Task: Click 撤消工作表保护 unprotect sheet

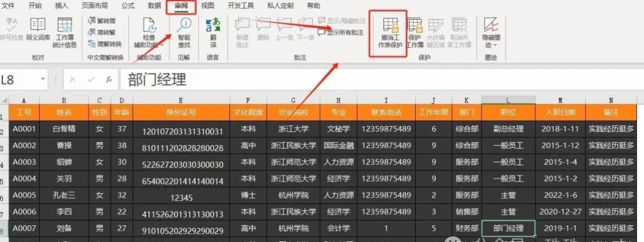Action: 390,33
